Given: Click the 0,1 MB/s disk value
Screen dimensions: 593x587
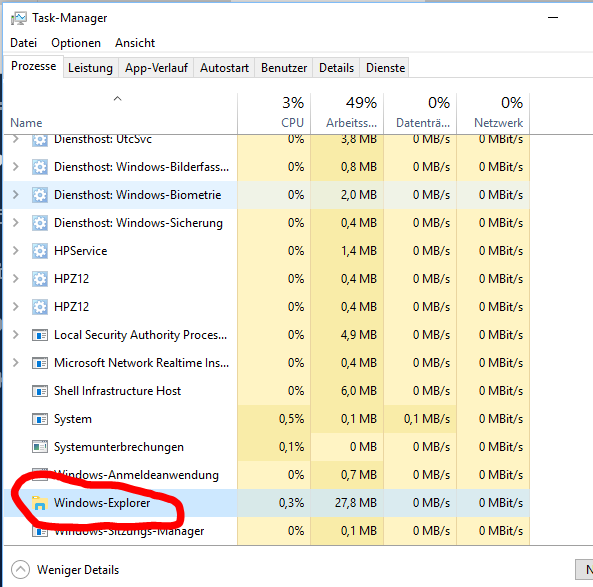Looking at the screenshot, I should (427, 419).
